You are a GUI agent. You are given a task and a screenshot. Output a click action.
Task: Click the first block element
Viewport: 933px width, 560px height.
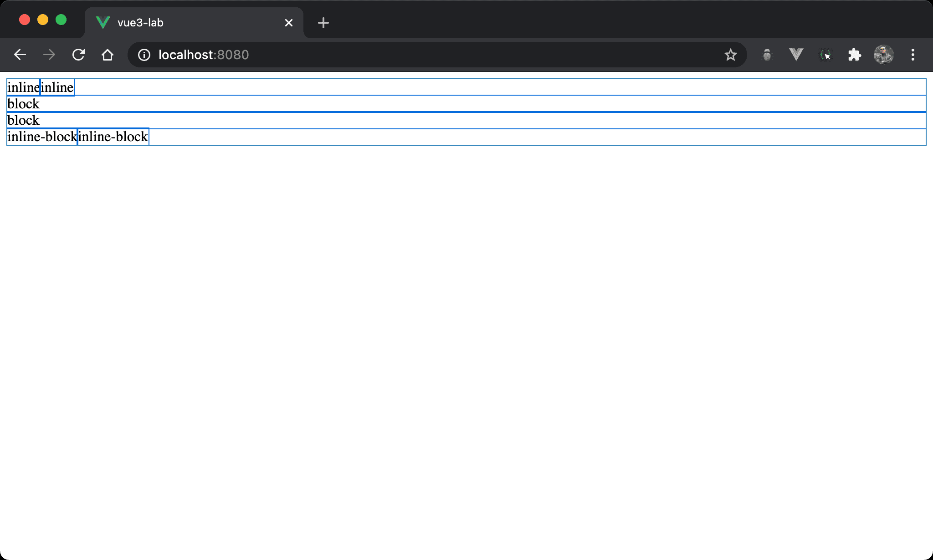(x=456, y=104)
